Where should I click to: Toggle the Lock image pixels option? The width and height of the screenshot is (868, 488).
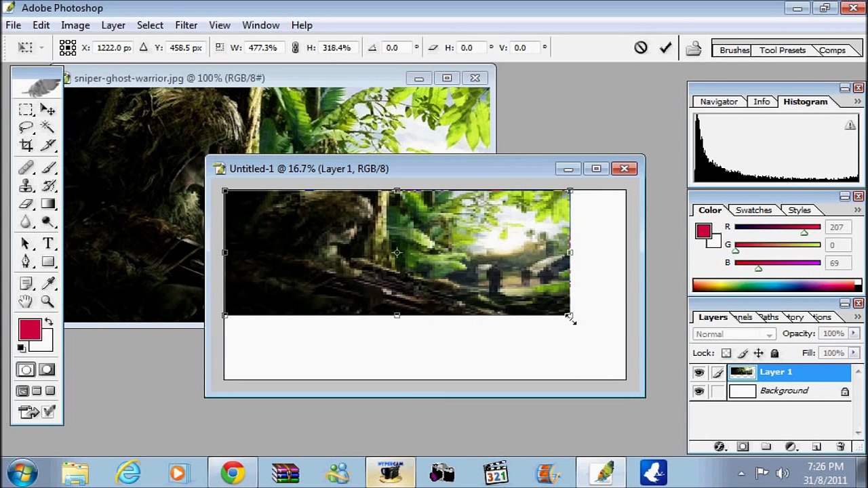click(743, 353)
